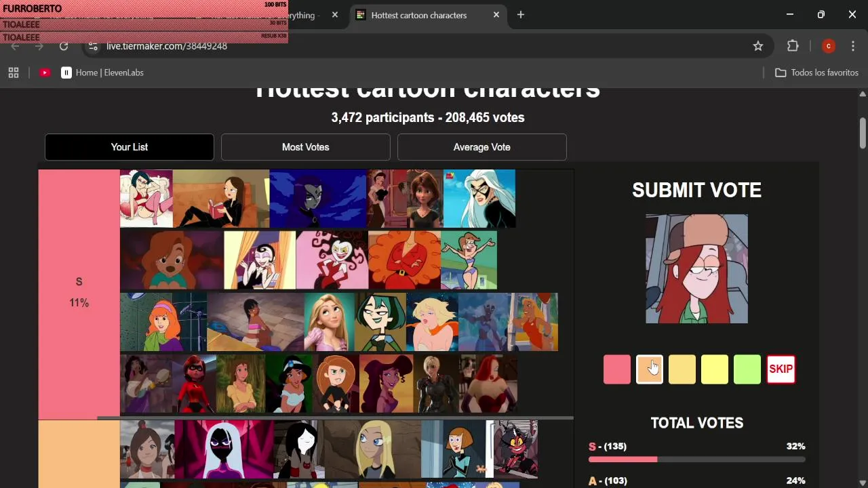
Task: Select the red imp character in second tier
Action: point(515,449)
